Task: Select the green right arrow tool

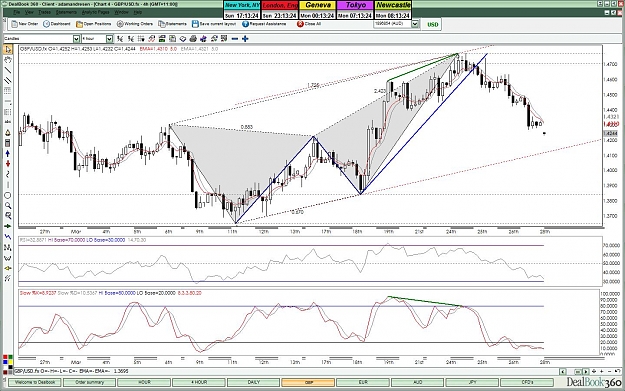Action: (8, 226)
